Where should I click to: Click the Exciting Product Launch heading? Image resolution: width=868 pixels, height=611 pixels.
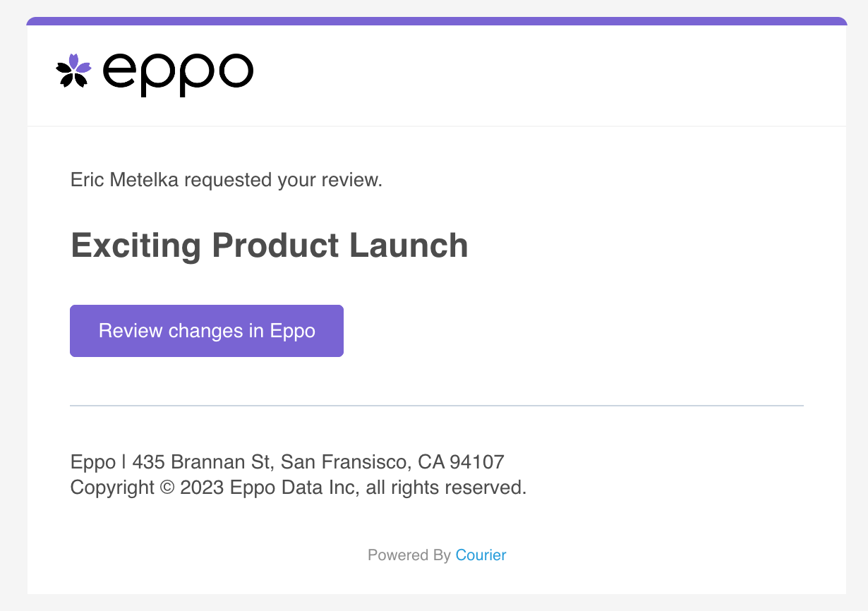(x=269, y=246)
